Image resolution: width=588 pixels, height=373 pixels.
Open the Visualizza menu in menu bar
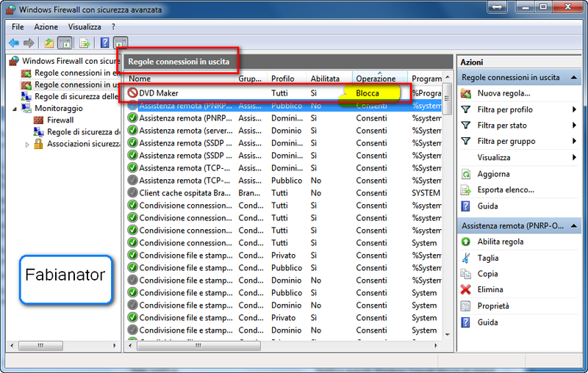point(85,26)
